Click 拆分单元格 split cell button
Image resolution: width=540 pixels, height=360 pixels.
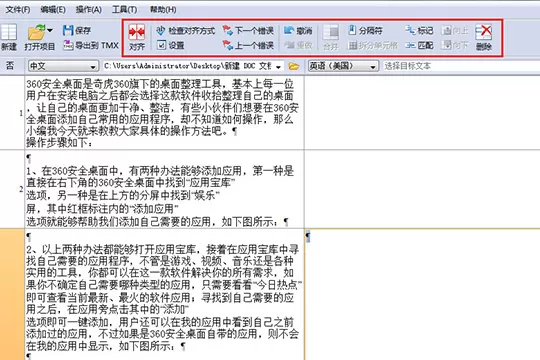point(373,45)
